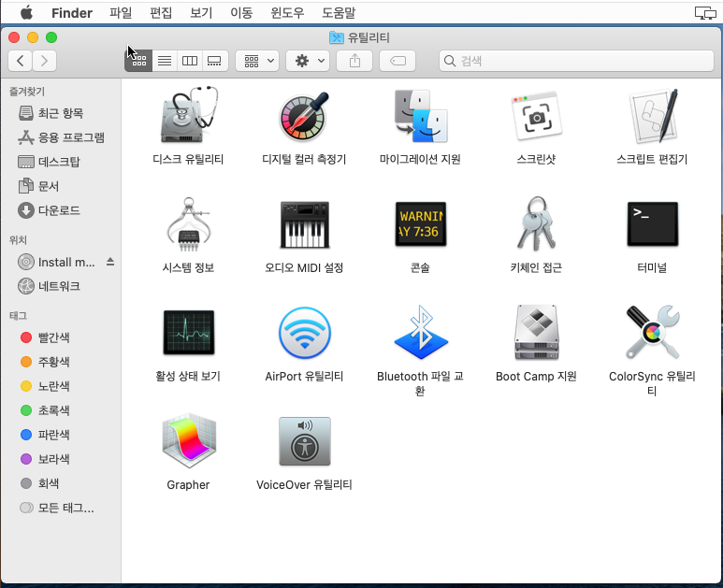Open the 디스크 유틸리티 app icon
This screenshot has height=588, width=723.
[x=188, y=116]
